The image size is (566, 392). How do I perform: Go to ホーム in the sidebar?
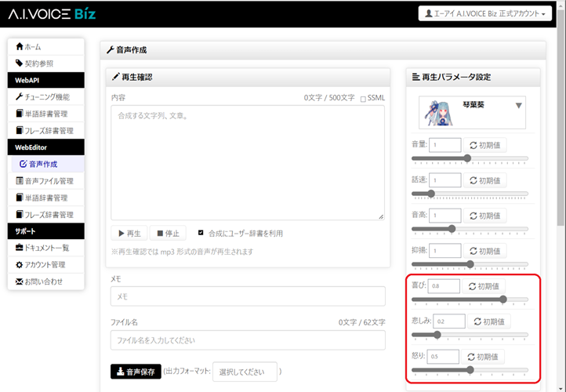(45, 46)
